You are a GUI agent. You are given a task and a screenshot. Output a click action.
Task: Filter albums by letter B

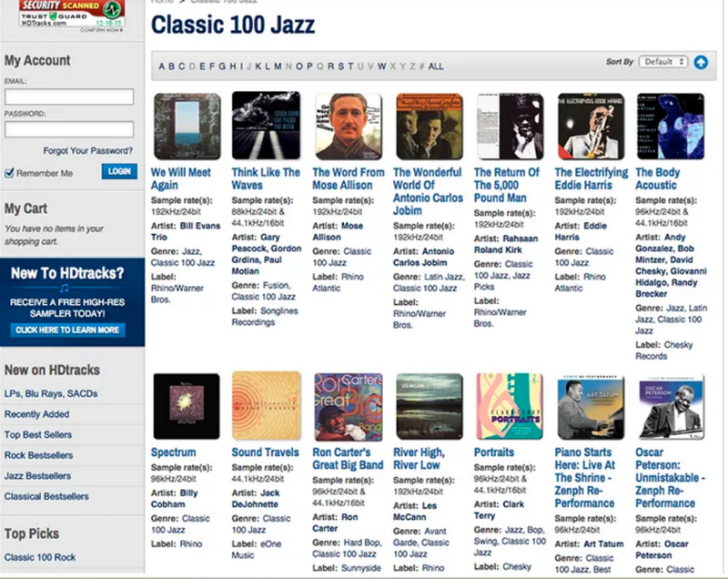click(171, 66)
